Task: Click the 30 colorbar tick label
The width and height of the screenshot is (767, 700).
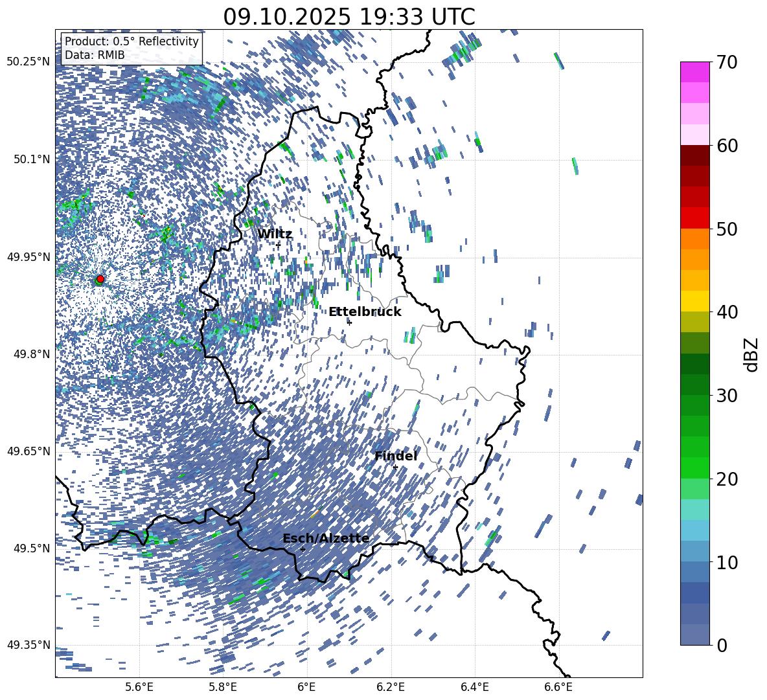Action: (727, 396)
